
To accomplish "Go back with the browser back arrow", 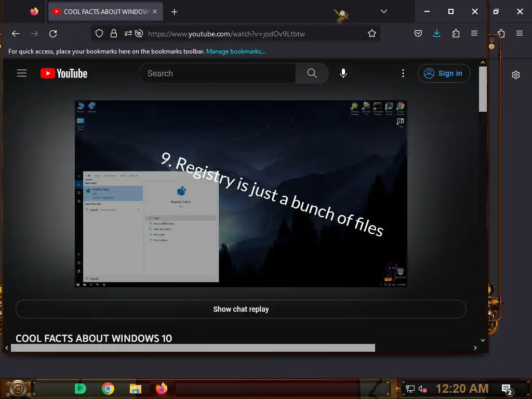I will [x=16, y=34].
